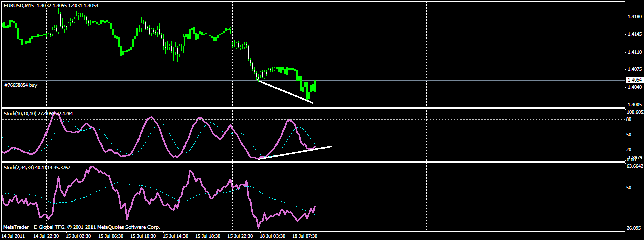The width and height of the screenshot is (644, 240).
Task: Click the 63.6642 scale value in the lower indicator
Action: click(634, 166)
